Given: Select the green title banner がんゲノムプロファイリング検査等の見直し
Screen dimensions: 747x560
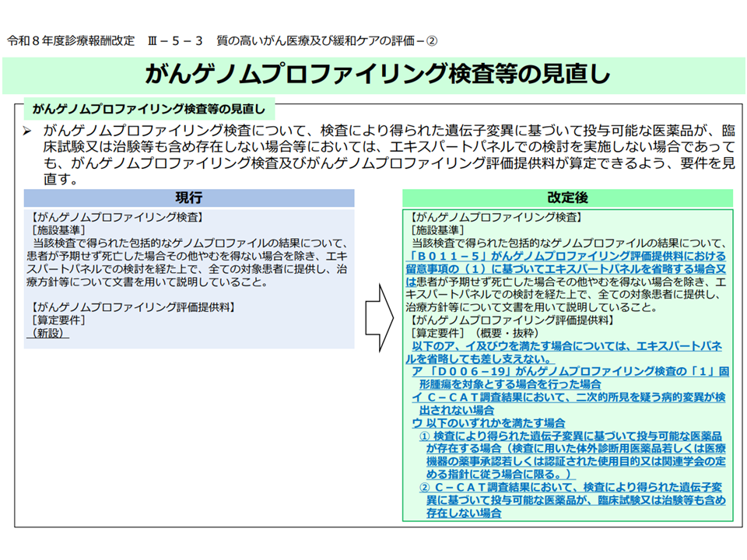Looking at the screenshot, I should 373,75.
